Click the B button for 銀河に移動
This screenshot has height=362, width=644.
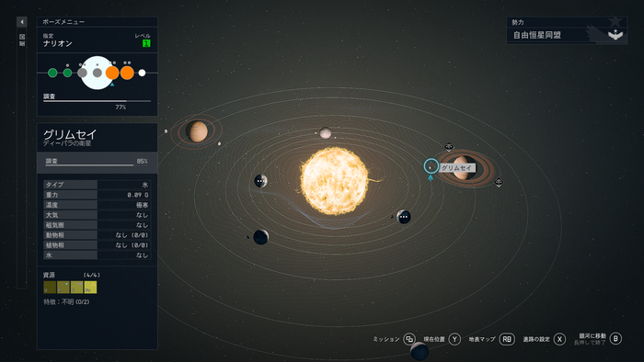(615, 338)
